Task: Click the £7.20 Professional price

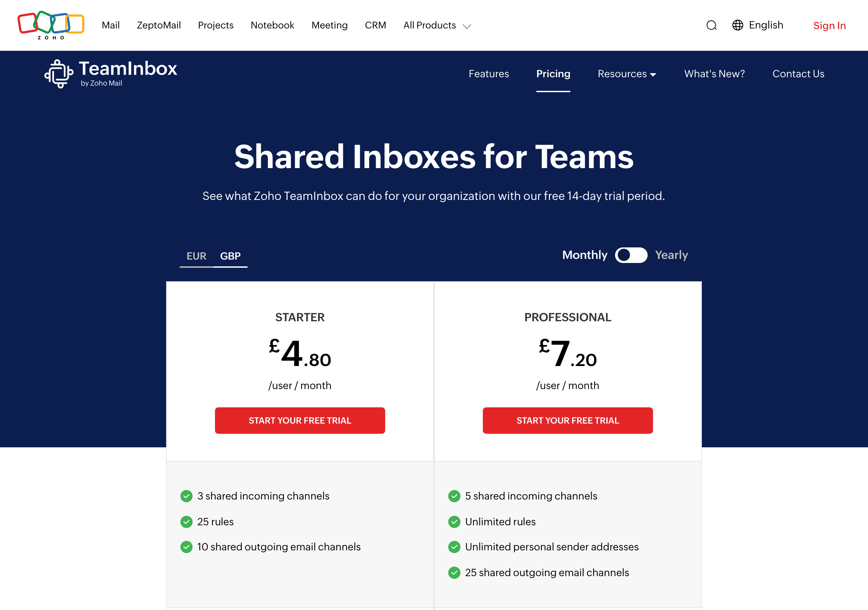Action: pos(568,353)
